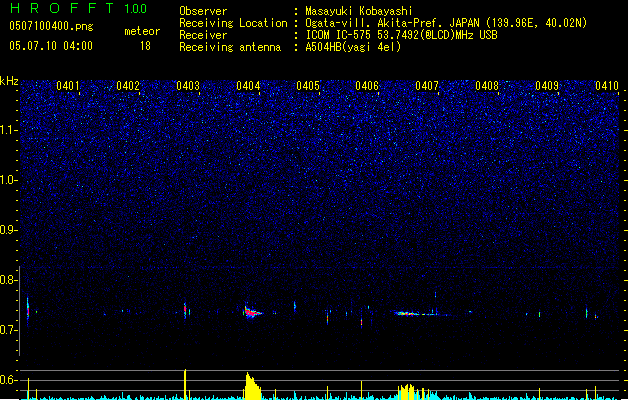Click the 0404 time marker
This screenshot has width=629, height=400.
tap(248, 86)
